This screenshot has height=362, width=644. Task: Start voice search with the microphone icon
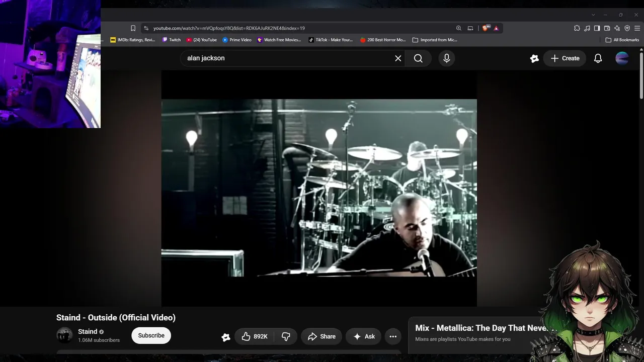click(x=447, y=58)
